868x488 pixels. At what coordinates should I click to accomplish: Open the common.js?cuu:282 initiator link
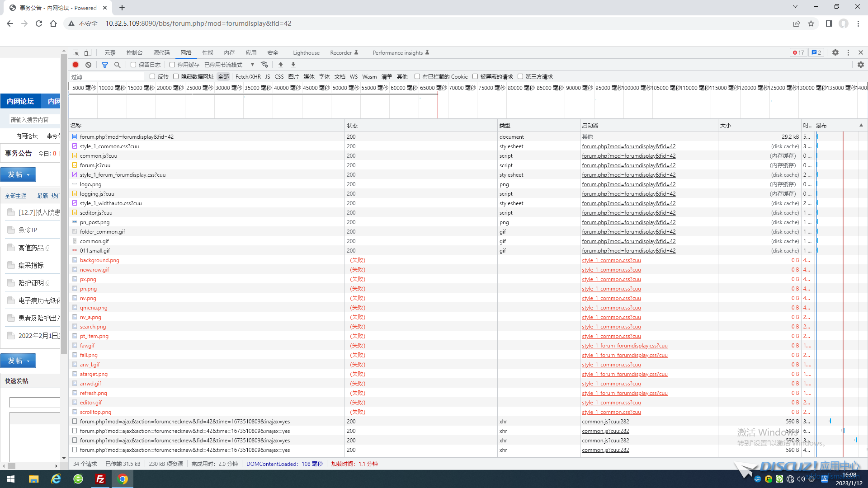(x=605, y=422)
